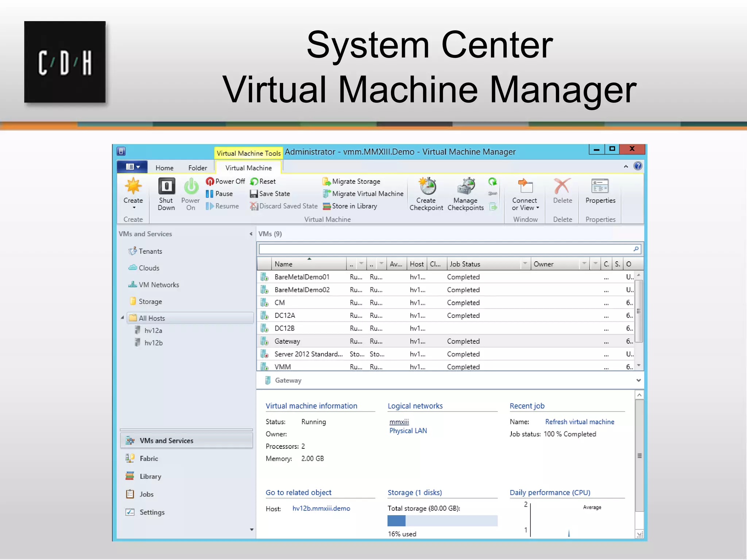Click Save State
Viewport: 747px width, 560px height.
(x=270, y=194)
